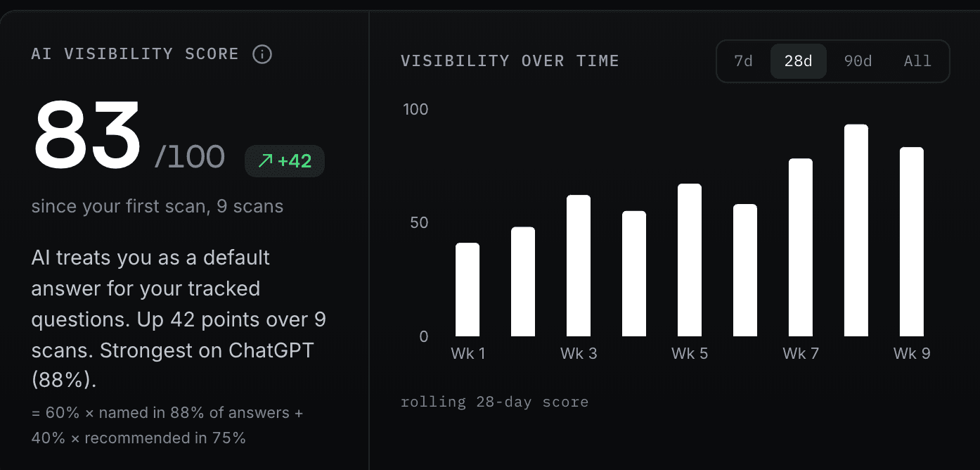
Task: Select the 28d time range tab
Action: coord(799,61)
